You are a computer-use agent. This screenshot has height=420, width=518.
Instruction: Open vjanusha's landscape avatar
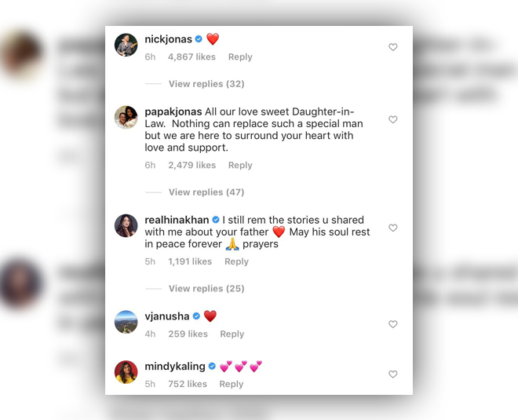click(126, 322)
